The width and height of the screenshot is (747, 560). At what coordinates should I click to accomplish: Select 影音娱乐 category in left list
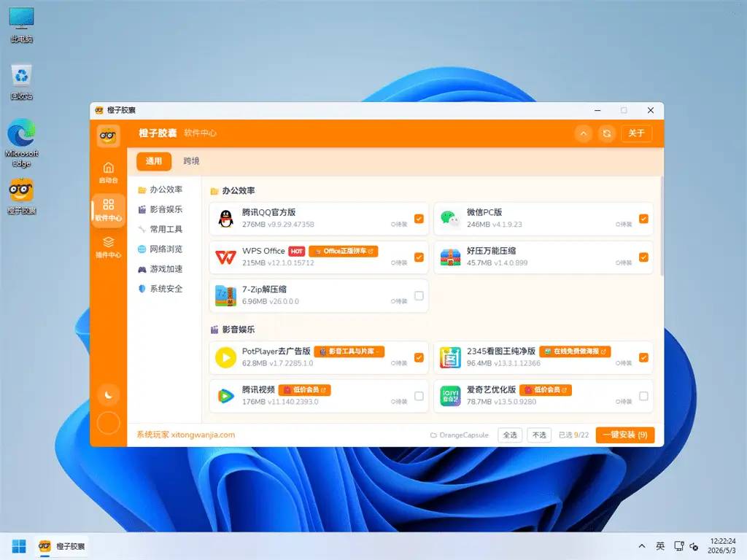[x=160, y=209]
